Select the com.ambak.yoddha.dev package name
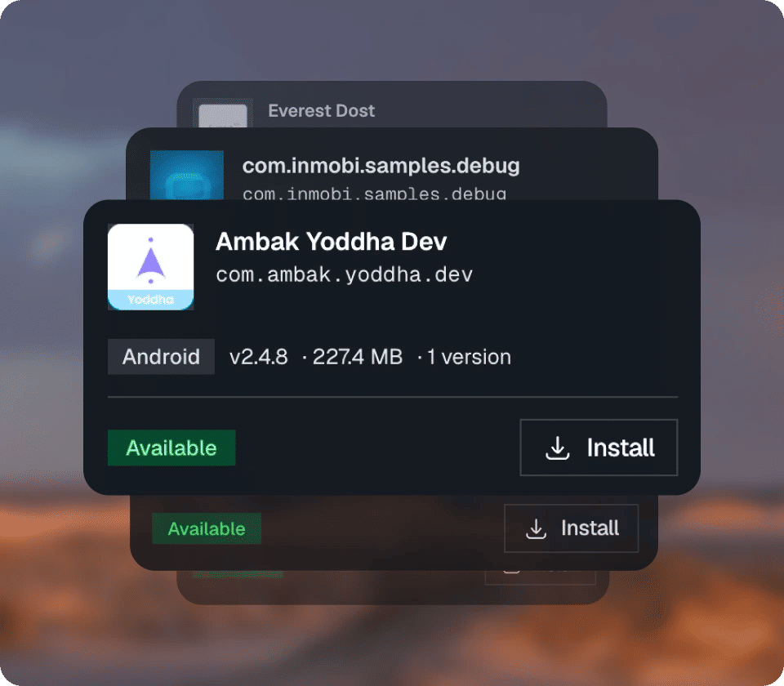Viewport: 784px width, 686px height. click(x=344, y=275)
